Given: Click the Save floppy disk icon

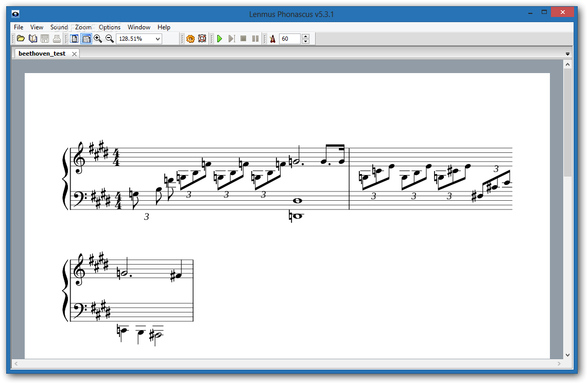Looking at the screenshot, I should tap(45, 39).
